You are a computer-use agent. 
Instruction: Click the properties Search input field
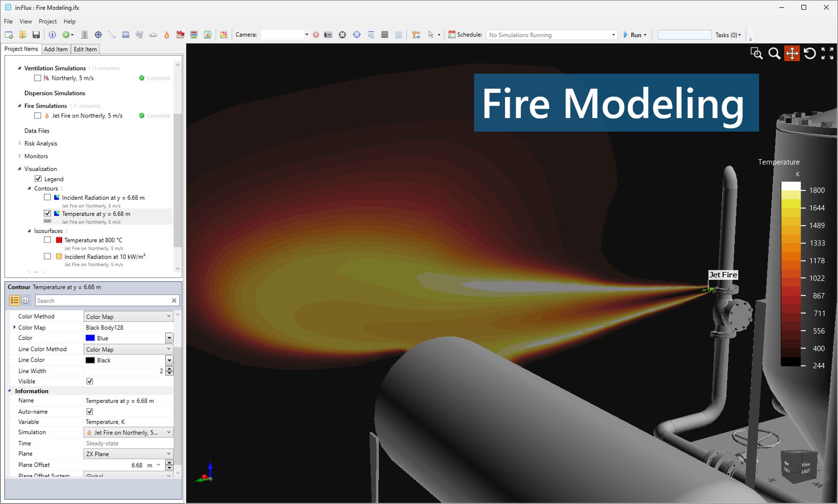point(103,301)
